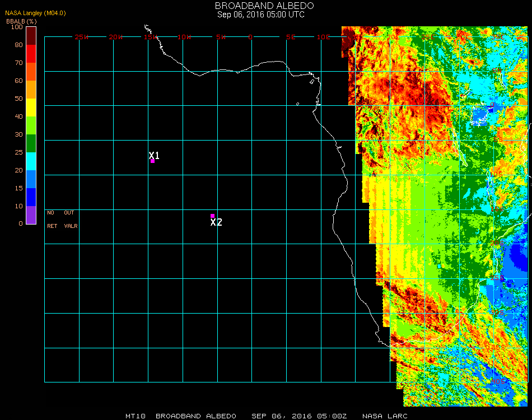Screen dimensions: 532x420
Task: Click the NO RET legend label
Action: [52, 220]
